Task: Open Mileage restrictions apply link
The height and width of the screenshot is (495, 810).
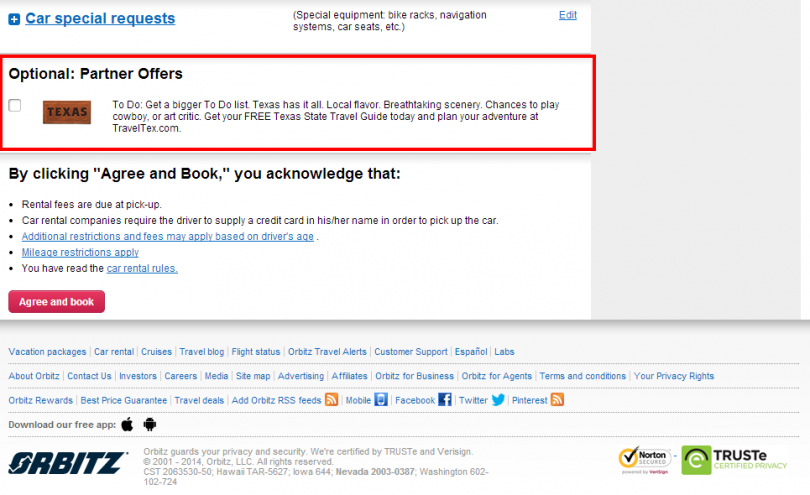Action: (80, 253)
